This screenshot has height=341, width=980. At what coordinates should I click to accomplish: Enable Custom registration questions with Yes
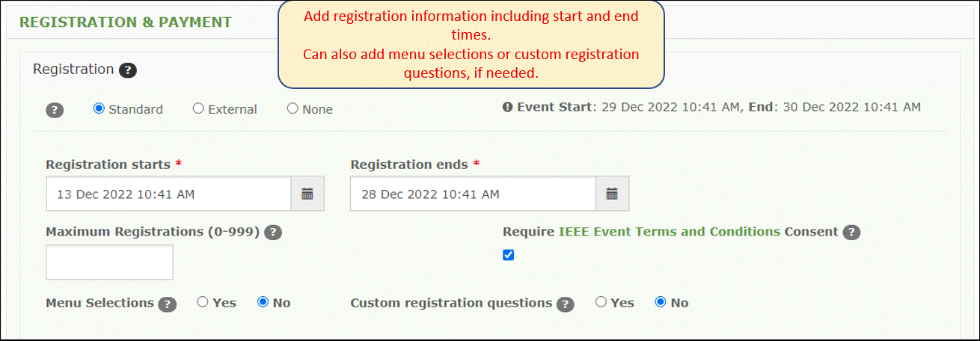tap(601, 302)
